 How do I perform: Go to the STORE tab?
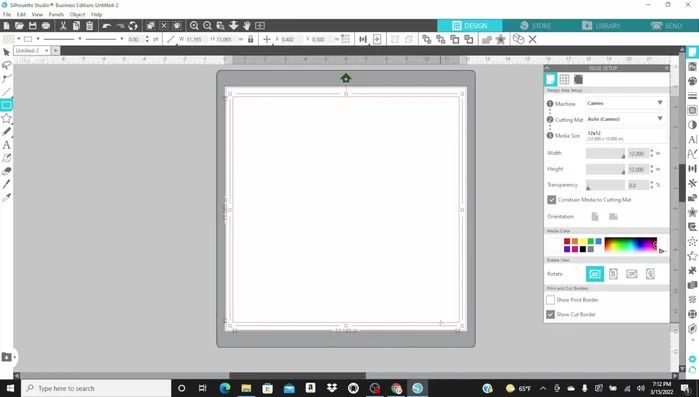coord(535,25)
